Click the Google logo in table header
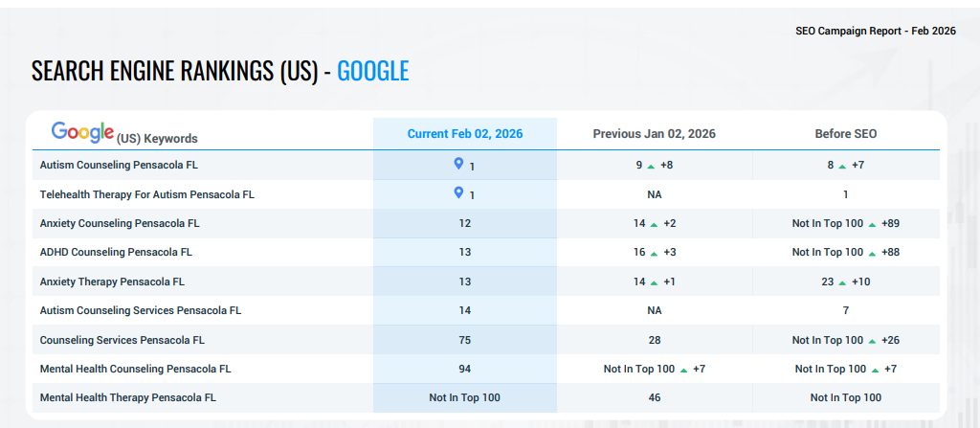The height and width of the screenshot is (428, 980). point(82,133)
